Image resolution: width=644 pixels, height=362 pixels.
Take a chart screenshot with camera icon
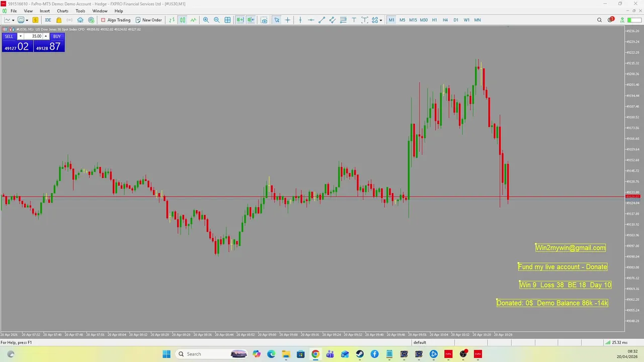(x=264, y=20)
